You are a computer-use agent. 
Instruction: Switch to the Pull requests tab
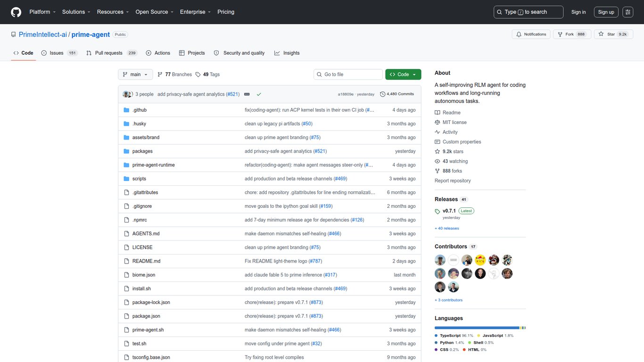[112, 53]
